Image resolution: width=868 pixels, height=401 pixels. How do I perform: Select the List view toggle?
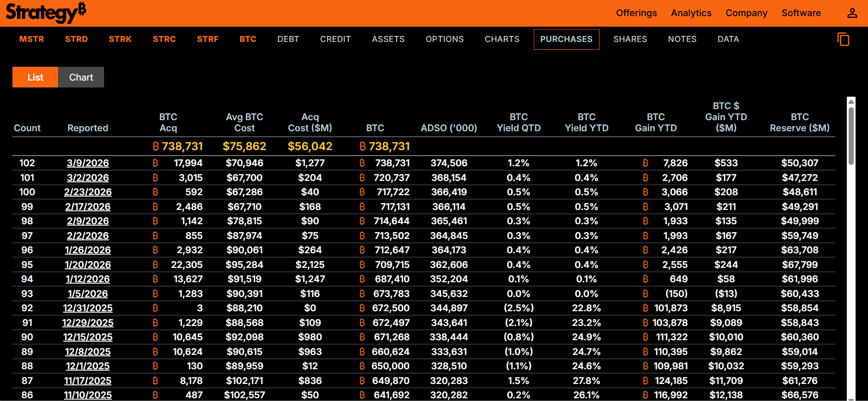click(35, 77)
